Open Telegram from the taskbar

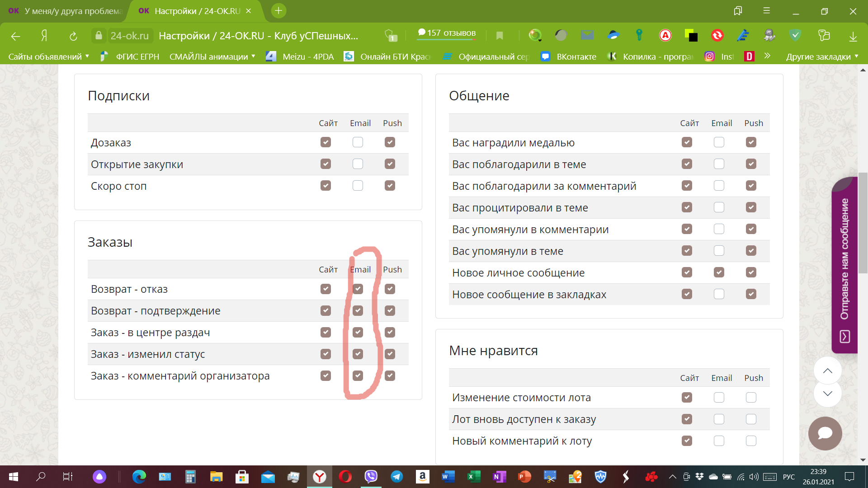pos(396,476)
